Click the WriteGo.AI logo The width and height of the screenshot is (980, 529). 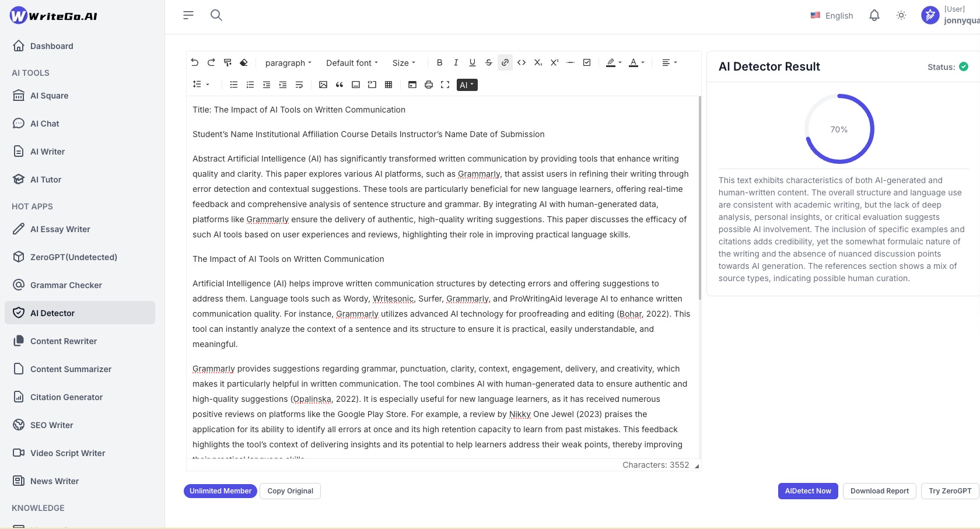click(x=54, y=16)
